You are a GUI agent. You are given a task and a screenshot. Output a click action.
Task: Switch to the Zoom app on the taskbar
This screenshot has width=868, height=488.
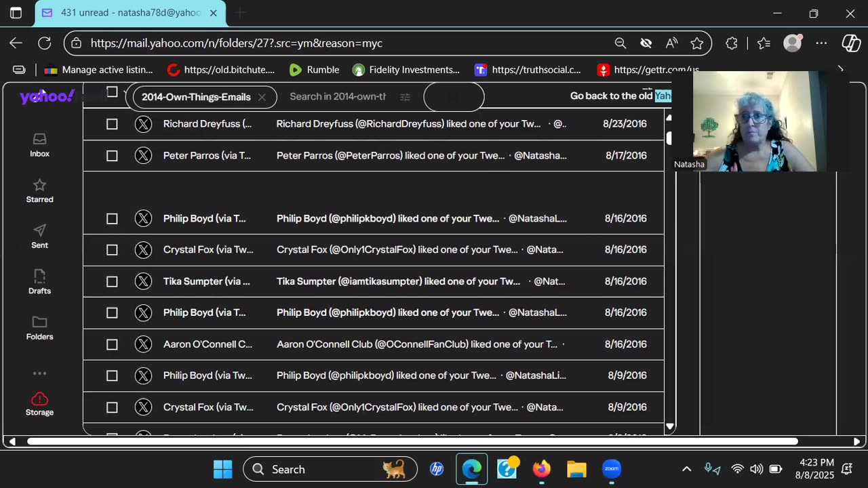pos(612,469)
